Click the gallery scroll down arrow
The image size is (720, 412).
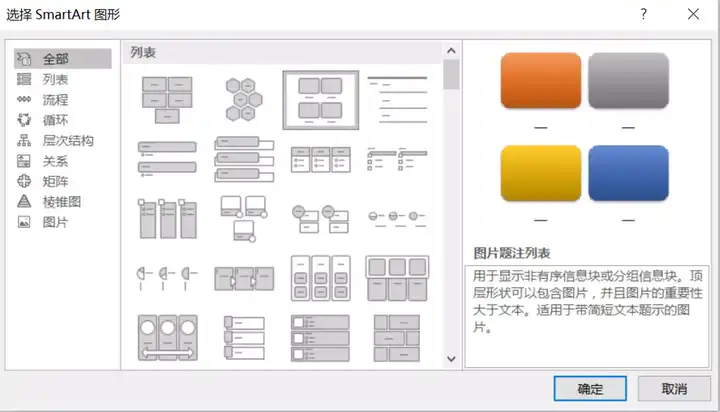[x=451, y=359]
